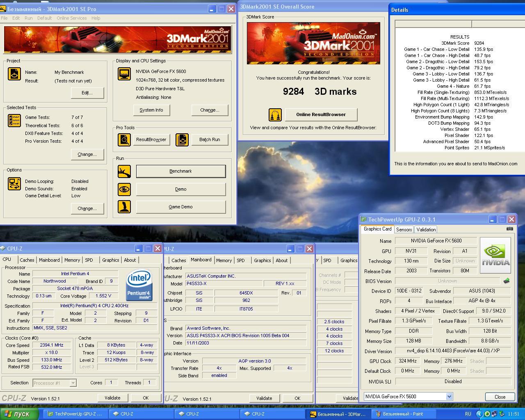Image resolution: width=525 pixels, height=420 pixels.
Task: Click Close button in GPU-Z
Action: [x=500, y=397]
